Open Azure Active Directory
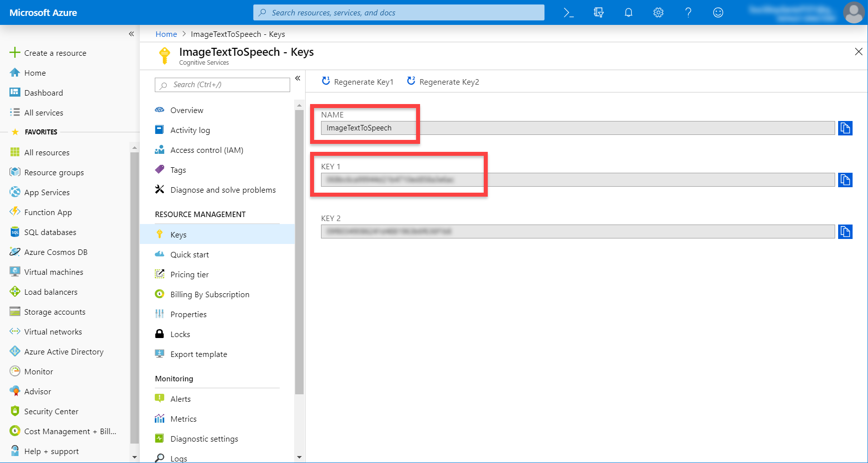 [x=57, y=351]
